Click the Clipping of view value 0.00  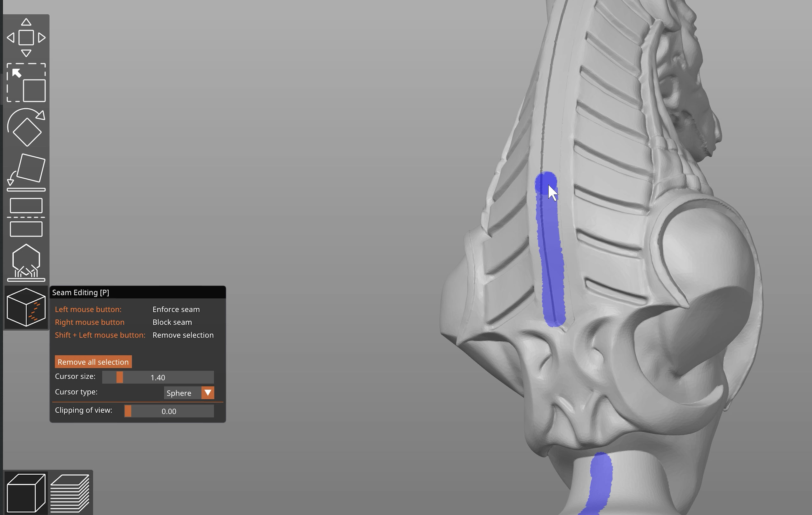pos(169,411)
